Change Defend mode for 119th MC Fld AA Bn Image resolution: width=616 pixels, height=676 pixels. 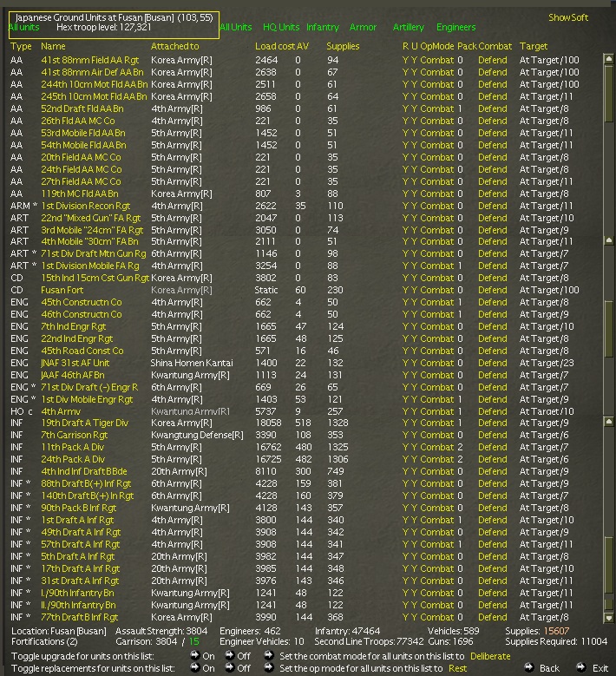[x=492, y=194]
